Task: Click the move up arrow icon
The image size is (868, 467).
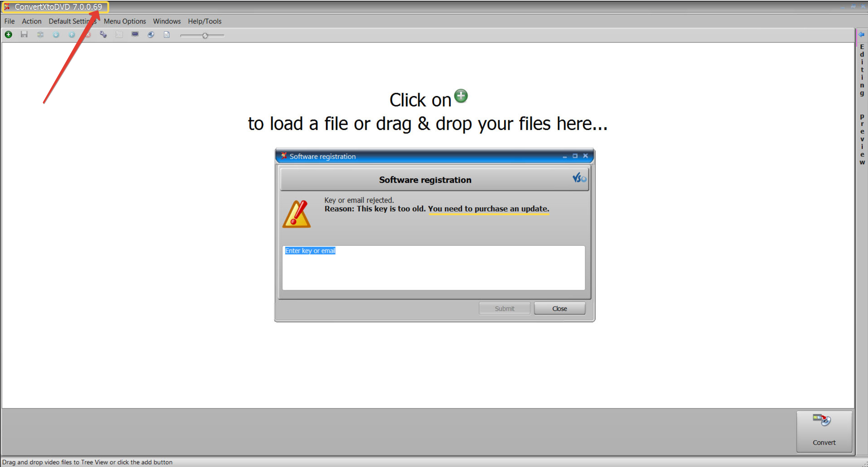Action: (72, 35)
